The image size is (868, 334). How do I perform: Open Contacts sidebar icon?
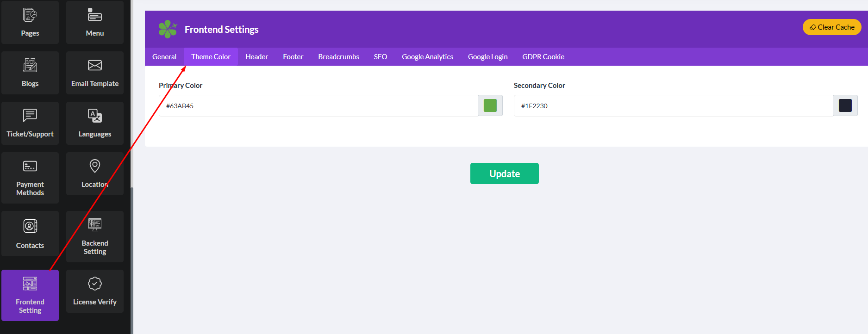30,226
